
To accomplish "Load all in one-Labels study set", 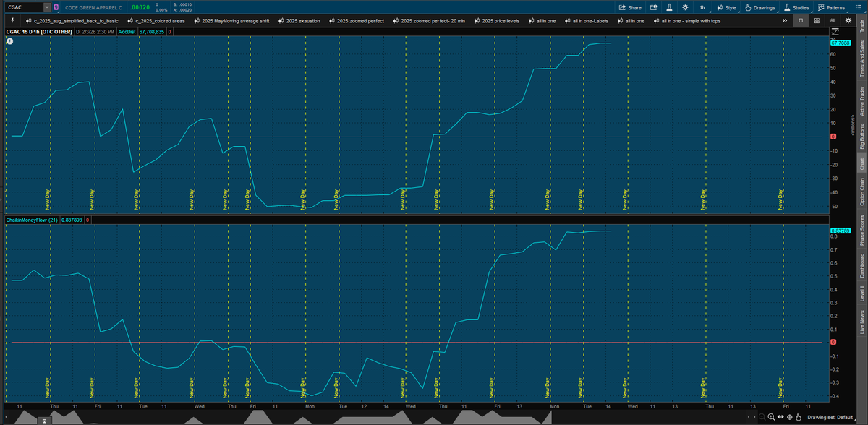I will [x=585, y=21].
